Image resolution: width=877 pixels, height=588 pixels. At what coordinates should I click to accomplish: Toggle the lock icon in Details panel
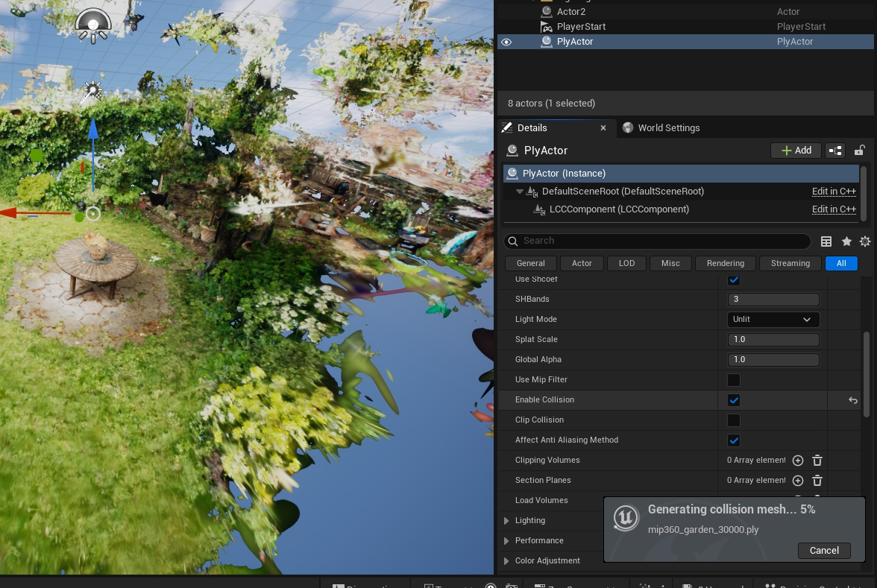pos(859,151)
